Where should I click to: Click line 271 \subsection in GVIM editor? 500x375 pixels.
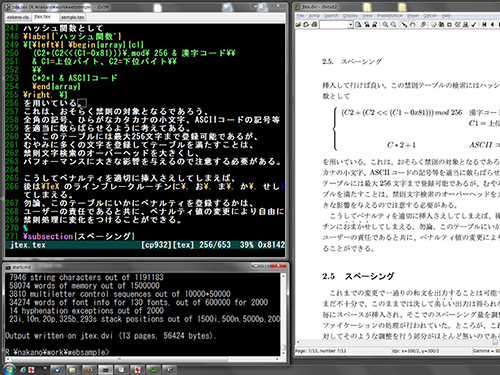point(79,236)
